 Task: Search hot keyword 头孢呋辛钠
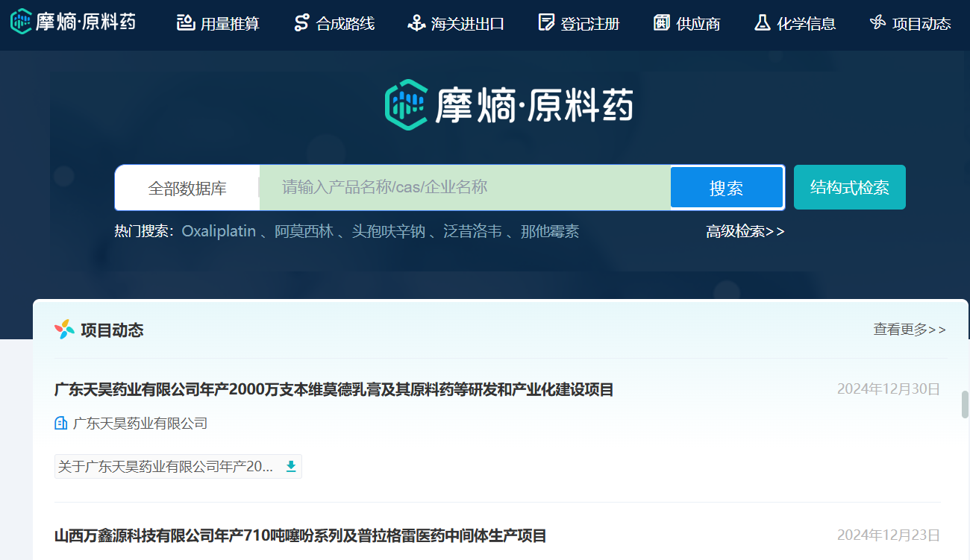pos(388,231)
